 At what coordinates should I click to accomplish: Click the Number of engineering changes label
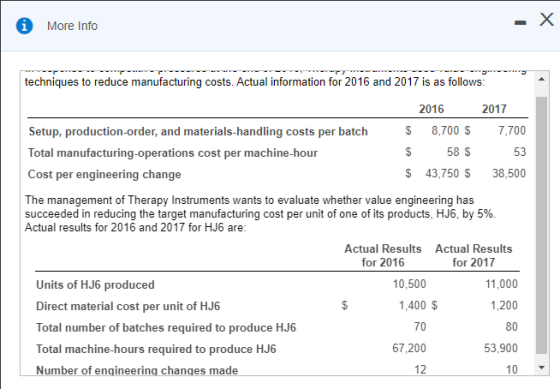(x=137, y=370)
